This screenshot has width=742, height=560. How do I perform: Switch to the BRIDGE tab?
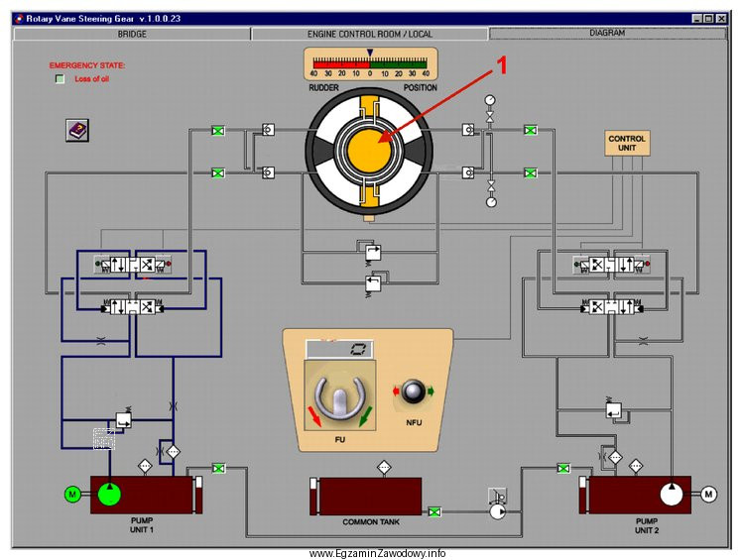(132, 34)
